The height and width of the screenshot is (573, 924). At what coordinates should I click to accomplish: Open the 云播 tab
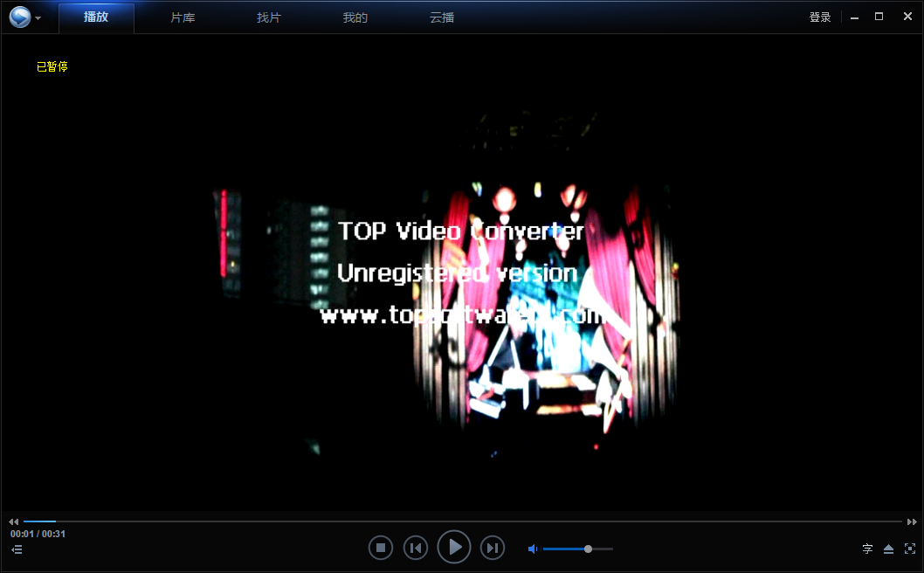pyautogui.click(x=442, y=17)
